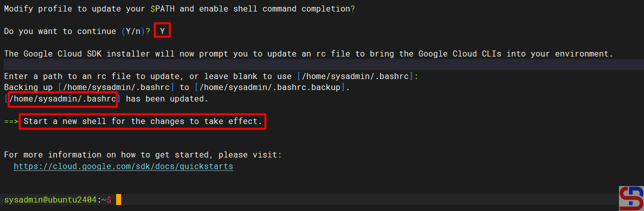Click the red-boxed /home/sysadmin/.bashrc path
The image size is (644, 211).
[63, 99]
